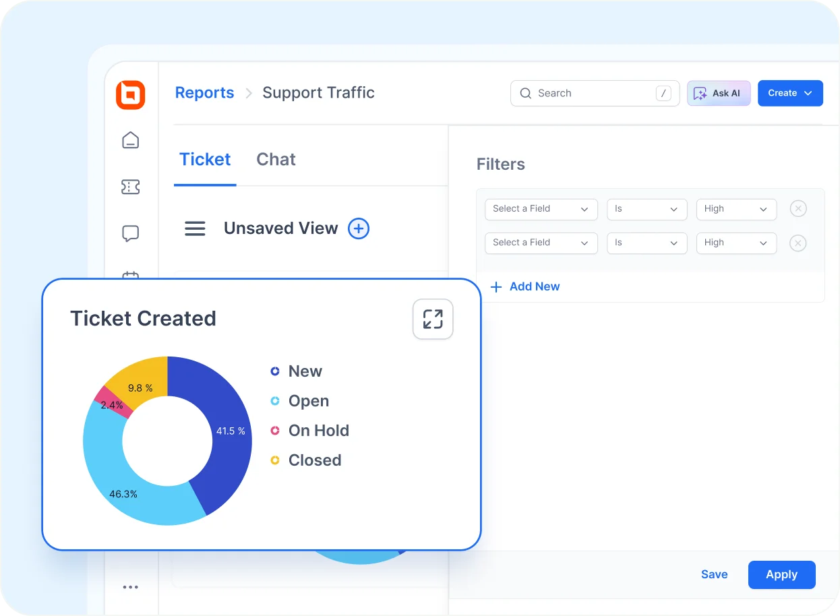Click the search magnifier icon
Viewport: 840px width, 616px height.
[x=525, y=93]
